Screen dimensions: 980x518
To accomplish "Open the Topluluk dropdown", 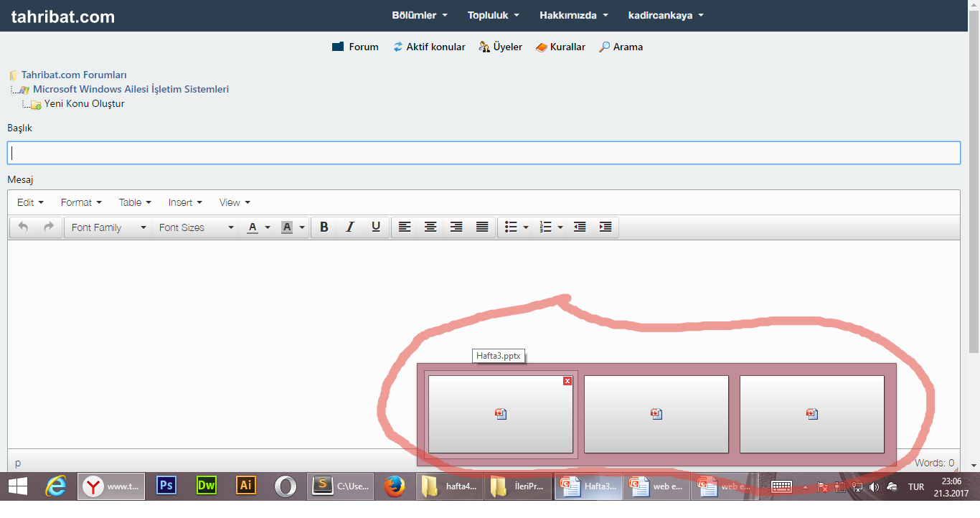I will 494,15.
